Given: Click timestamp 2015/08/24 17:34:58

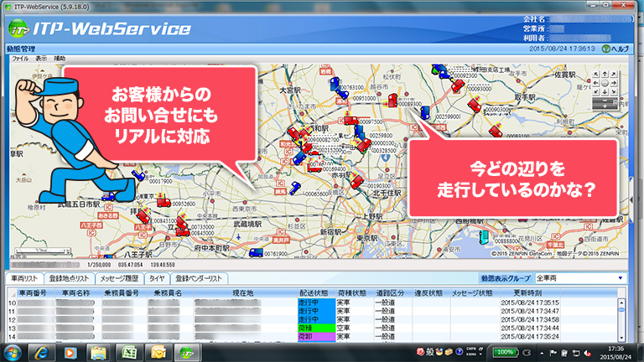Looking at the screenshot, I should point(529,319).
